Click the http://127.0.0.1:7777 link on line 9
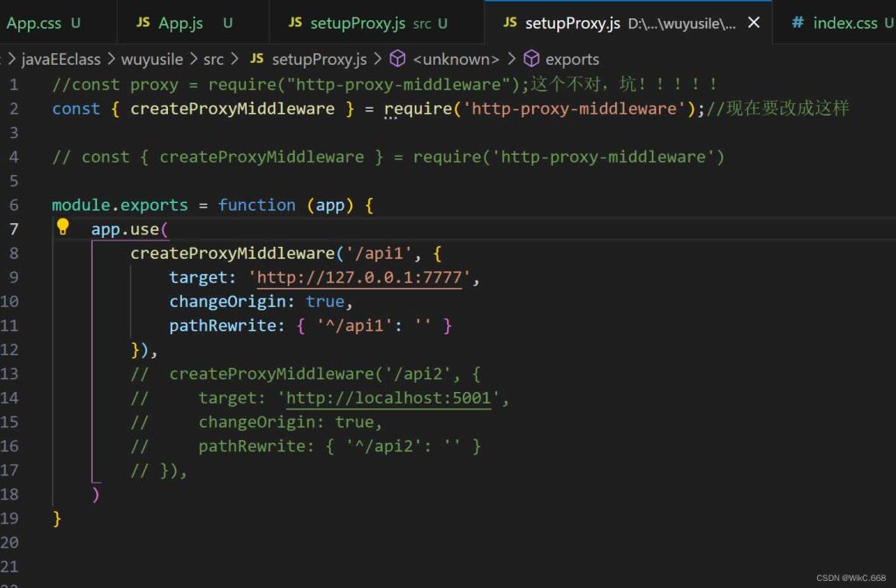Screen dimensions: 896x588 tap(359, 276)
